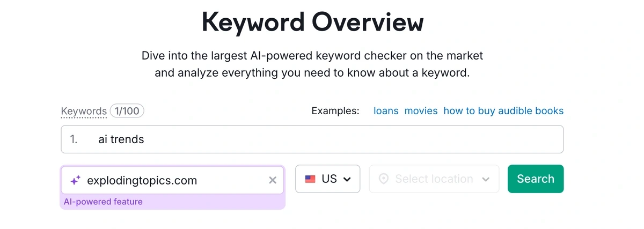Open the Select location dropdown
The image size is (644, 229).
434,179
